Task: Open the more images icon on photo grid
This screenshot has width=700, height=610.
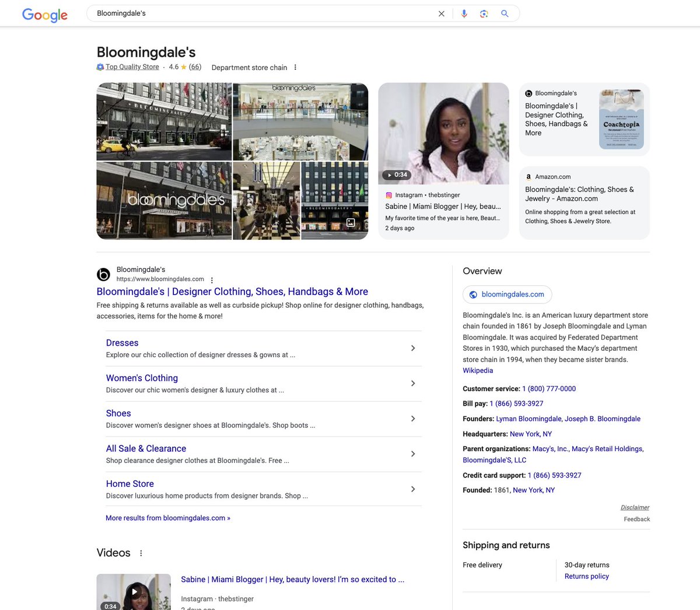Action: click(351, 222)
